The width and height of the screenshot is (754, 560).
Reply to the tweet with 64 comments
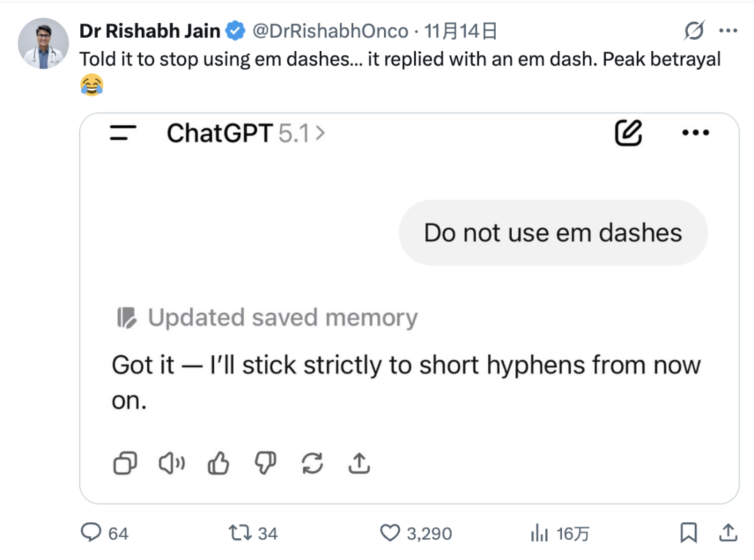point(92,533)
